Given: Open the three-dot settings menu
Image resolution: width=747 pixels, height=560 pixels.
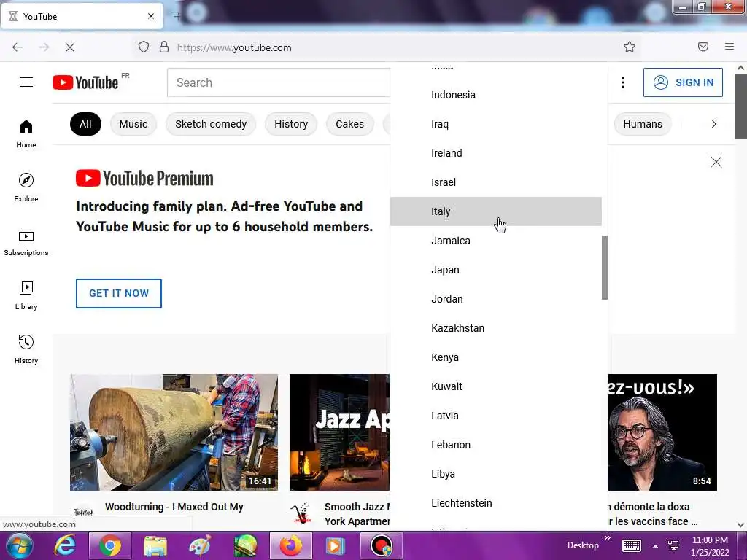Looking at the screenshot, I should pyautogui.click(x=623, y=82).
